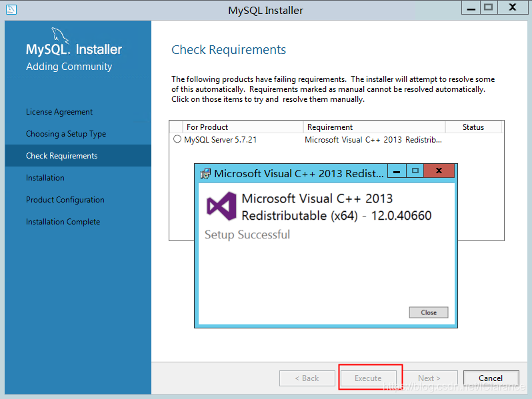Close the MySQL Installer window
532x399 pixels.
click(513, 8)
